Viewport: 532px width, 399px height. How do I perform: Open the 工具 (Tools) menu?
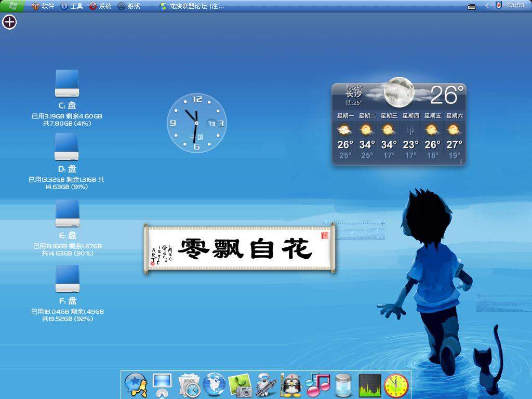pos(72,6)
